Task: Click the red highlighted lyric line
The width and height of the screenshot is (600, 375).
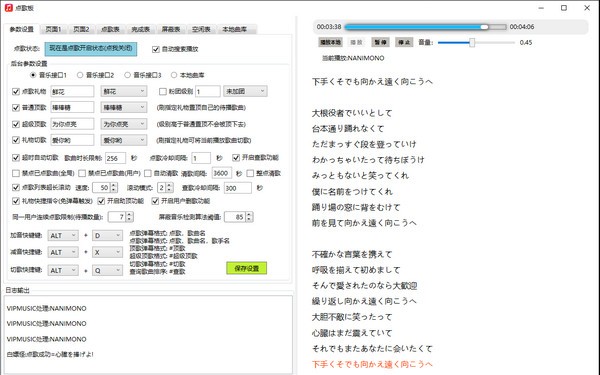Action: tap(372, 364)
